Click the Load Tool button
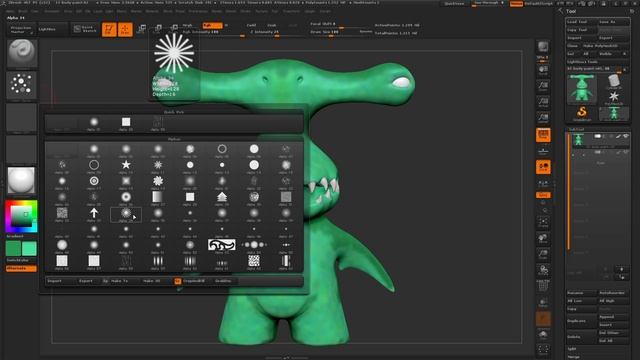The image size is (640, 360). click(x=582, y=22)
